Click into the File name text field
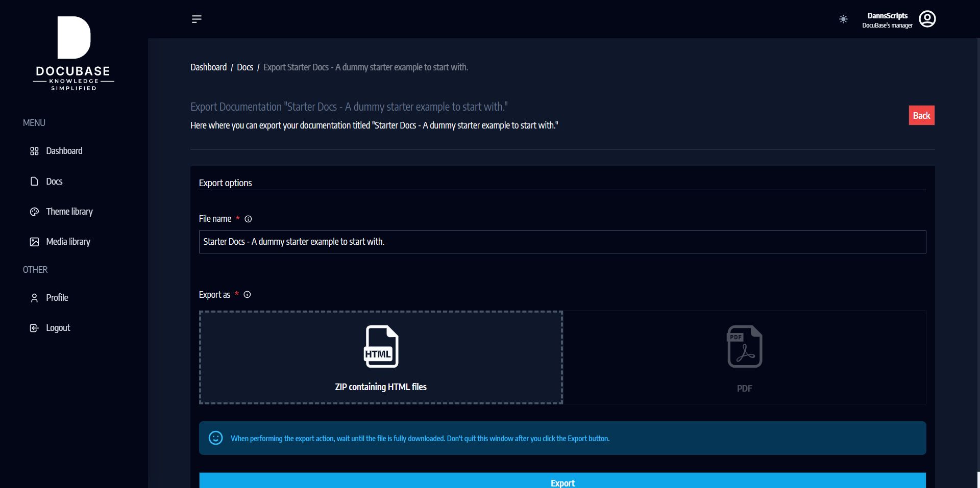980x488 pixels. 561,242
